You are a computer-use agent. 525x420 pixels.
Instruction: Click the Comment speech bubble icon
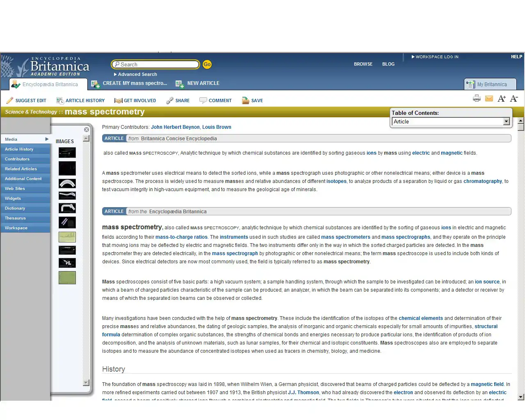point(203,100)
